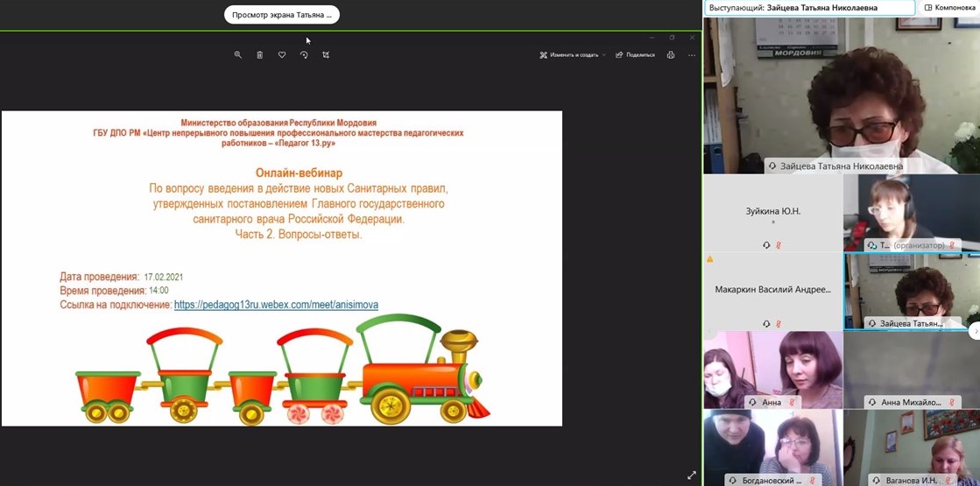Viewport: 980px width, 486px height.
Task: Click the warning triangle on Макаркин tile
Action: [x=710, y=259]
